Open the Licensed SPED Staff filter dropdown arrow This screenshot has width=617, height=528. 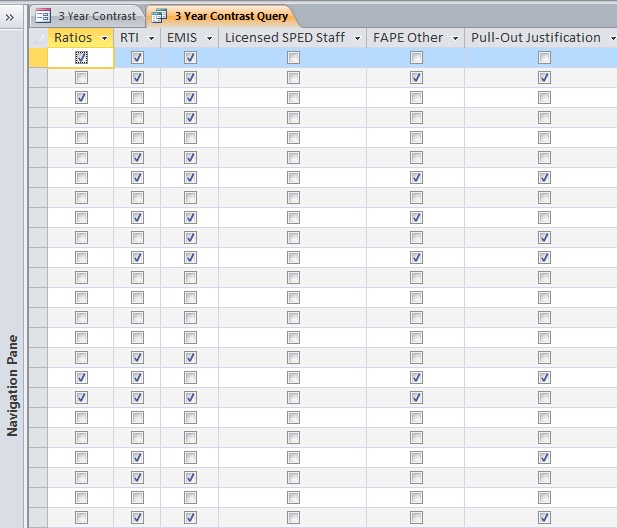(x=357, y=39)
